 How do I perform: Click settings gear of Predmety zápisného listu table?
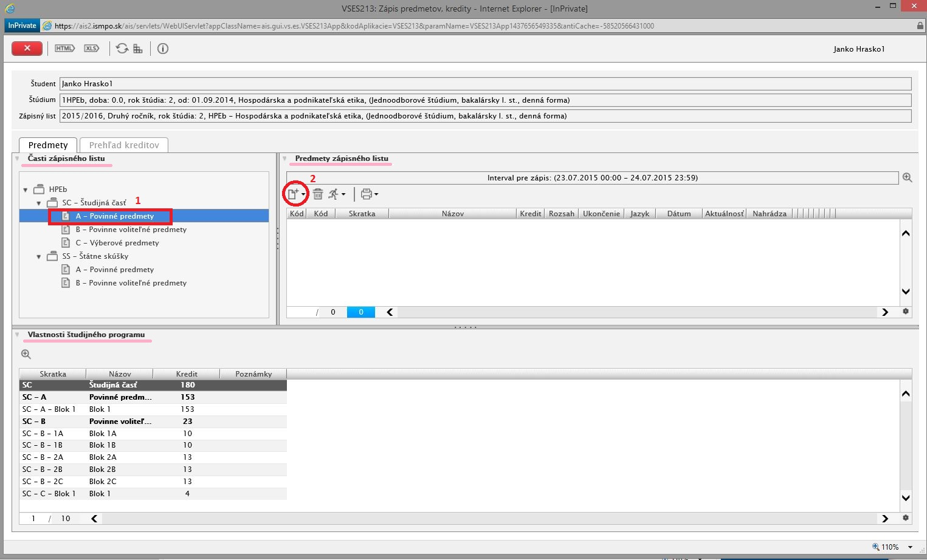click(906, 312)
